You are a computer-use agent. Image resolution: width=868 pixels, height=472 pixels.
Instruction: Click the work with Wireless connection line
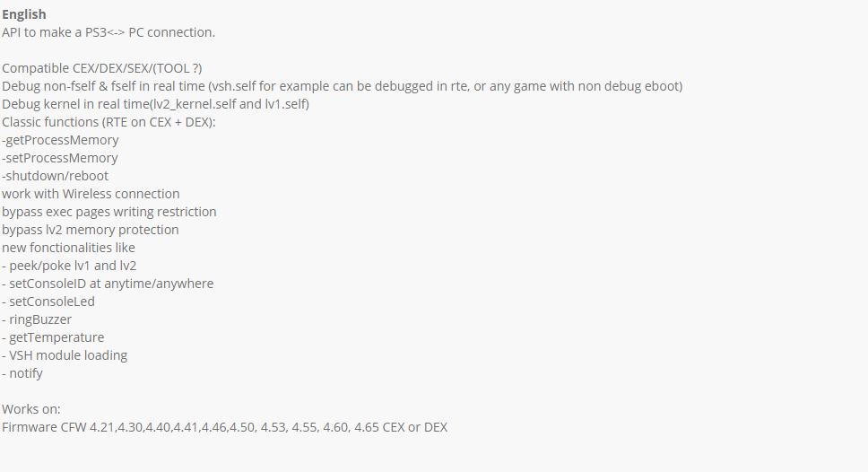point(91,194)
